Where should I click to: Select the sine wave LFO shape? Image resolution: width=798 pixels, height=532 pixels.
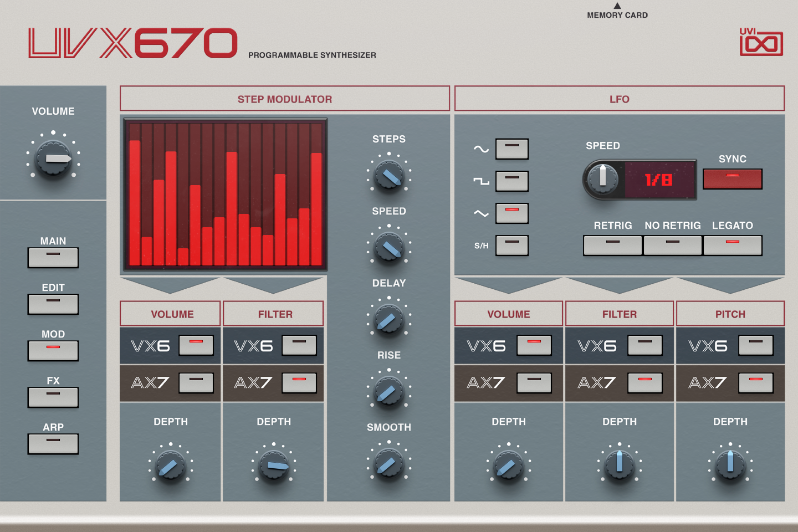[511, 149]
